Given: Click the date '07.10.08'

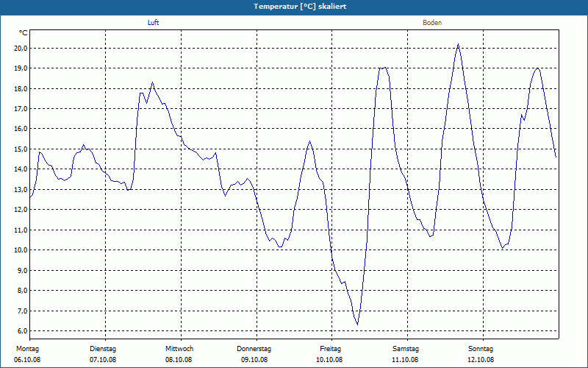Looking at the screenshot, I should coord(103,360).
